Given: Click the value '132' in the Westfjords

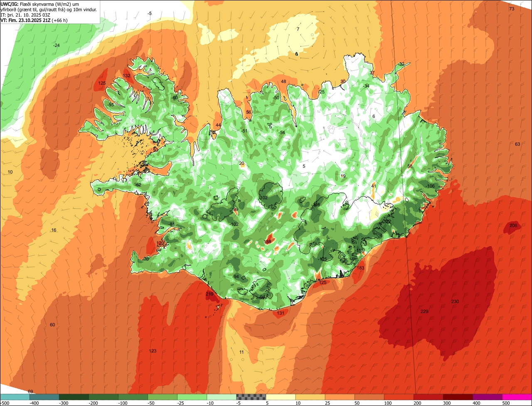Looking at the screenshot, I should coord(126,76).
